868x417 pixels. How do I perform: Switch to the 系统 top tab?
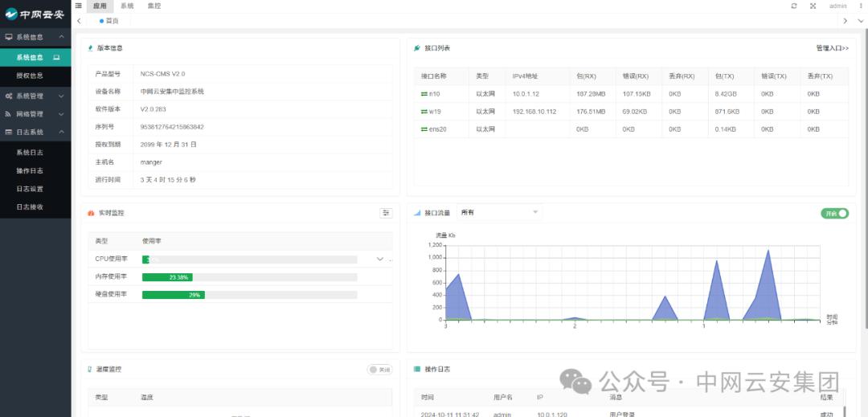127,6
